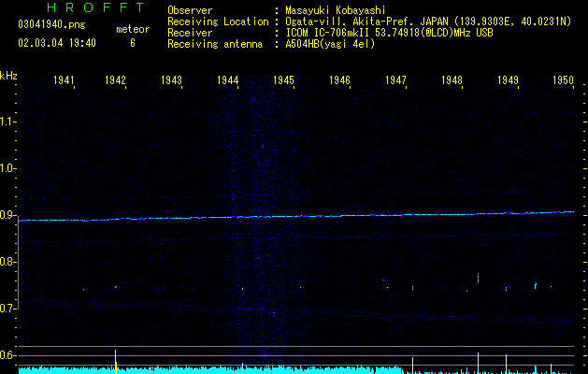
Task: Click time axis label 1946
Action: pyautogui.click(x=339, y=79)
